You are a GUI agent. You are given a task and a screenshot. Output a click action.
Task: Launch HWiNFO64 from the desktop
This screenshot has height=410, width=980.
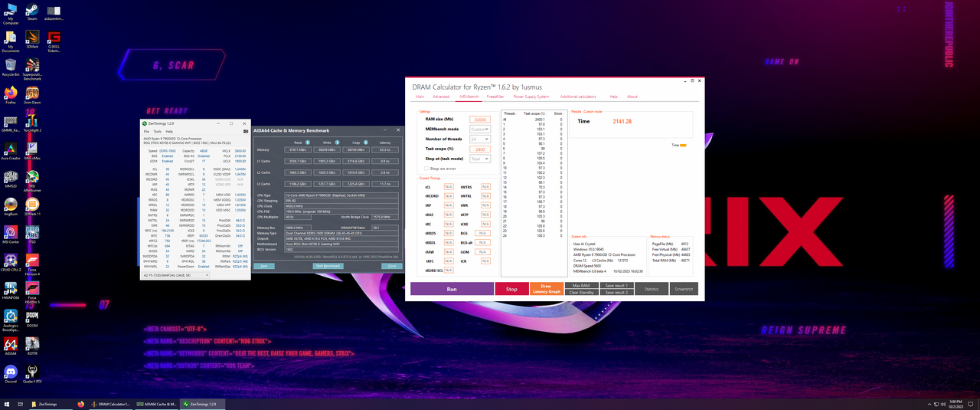pos(11,289)
